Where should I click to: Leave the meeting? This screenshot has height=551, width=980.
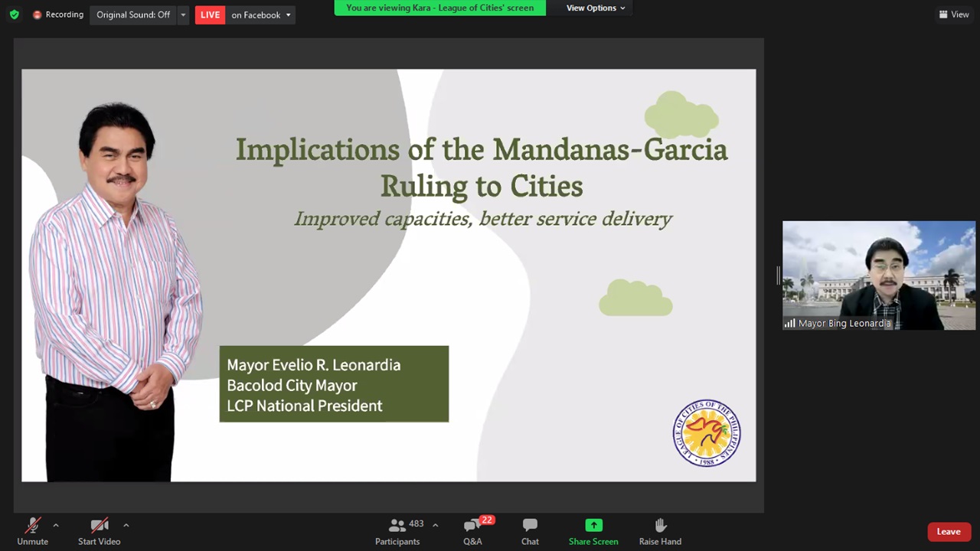(949, 532)
